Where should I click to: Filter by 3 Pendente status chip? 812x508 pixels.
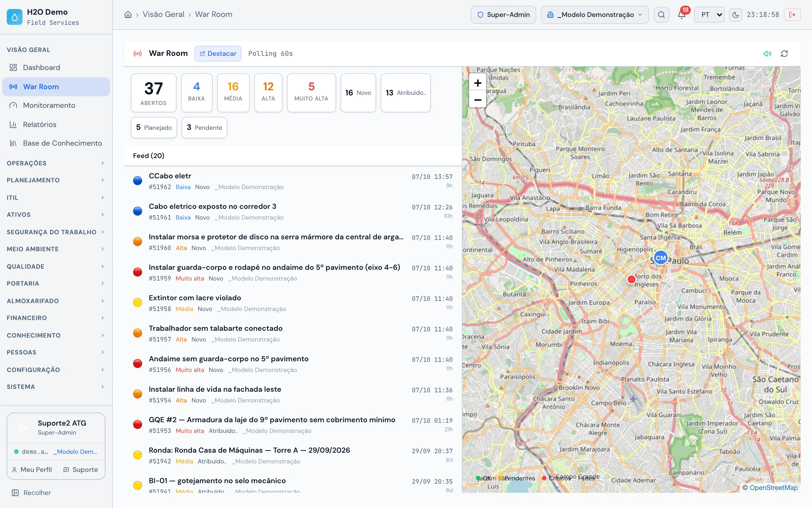[204, 128]
